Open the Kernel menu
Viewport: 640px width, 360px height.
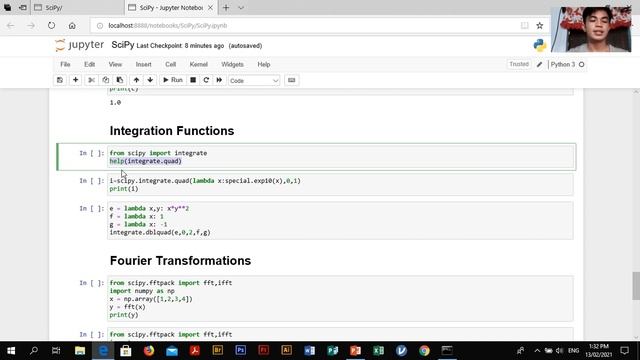click(x=199, y=64)
